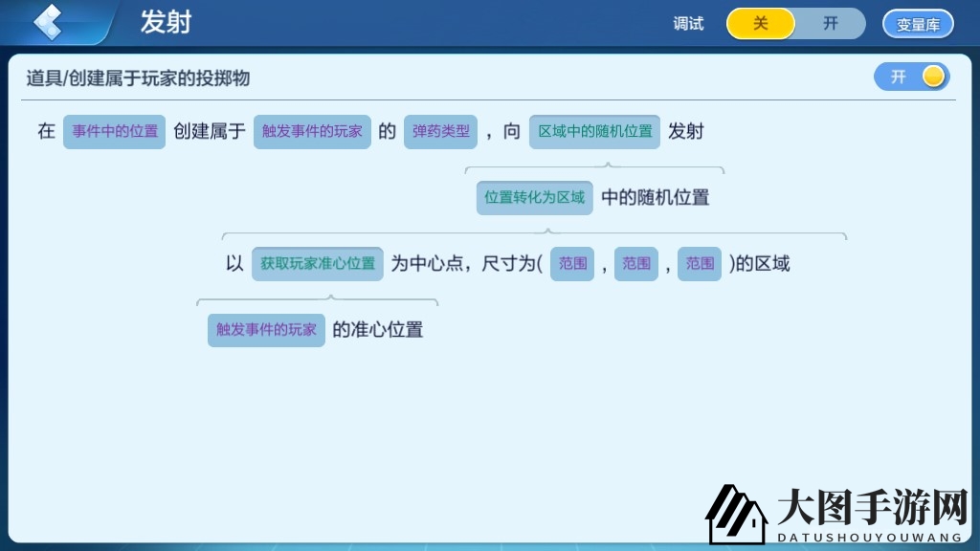Choose the 弹药类型 ammo type block
The width and height of the screenshot is (980, 551).
pos(440,132)
